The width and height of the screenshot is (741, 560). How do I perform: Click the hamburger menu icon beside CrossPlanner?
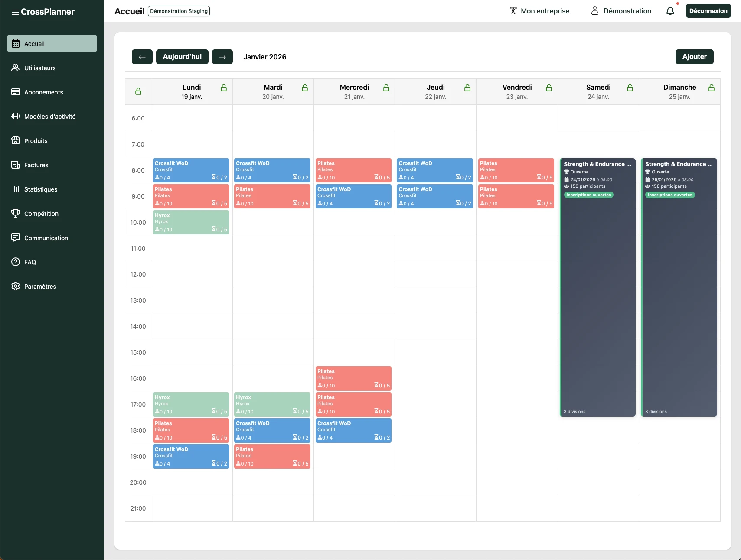[15, 12]
